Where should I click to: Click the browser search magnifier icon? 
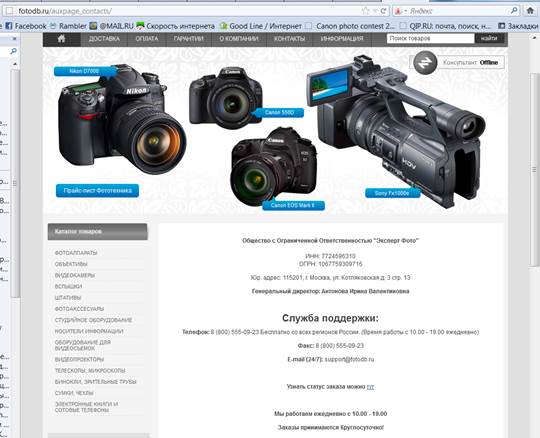point(514,11)
